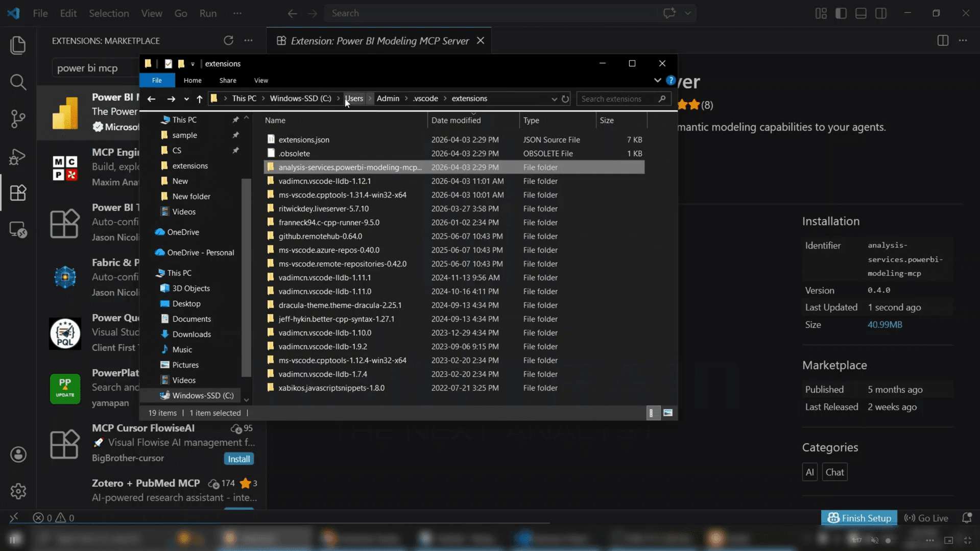Open VS Code Copilot chat dropdown arrow
This screenshot has height=551, width=980.
point(688,13)
